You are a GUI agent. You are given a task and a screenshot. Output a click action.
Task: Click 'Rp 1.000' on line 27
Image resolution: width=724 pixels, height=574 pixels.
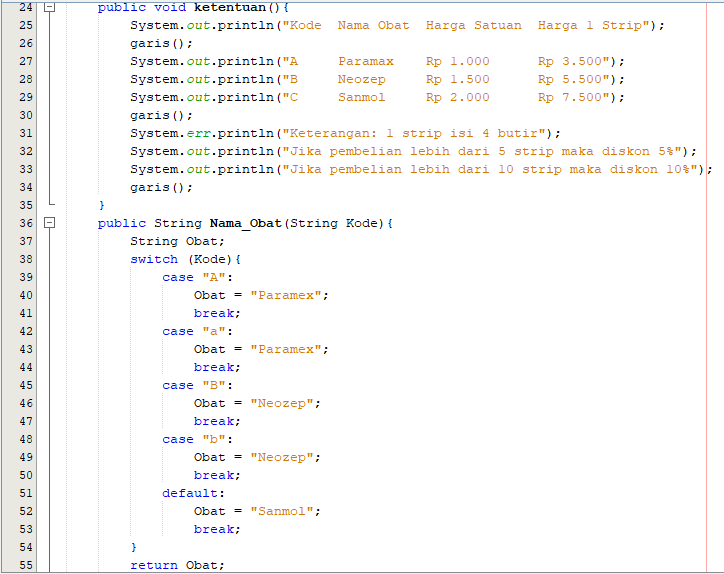click(x=458, y=61)
